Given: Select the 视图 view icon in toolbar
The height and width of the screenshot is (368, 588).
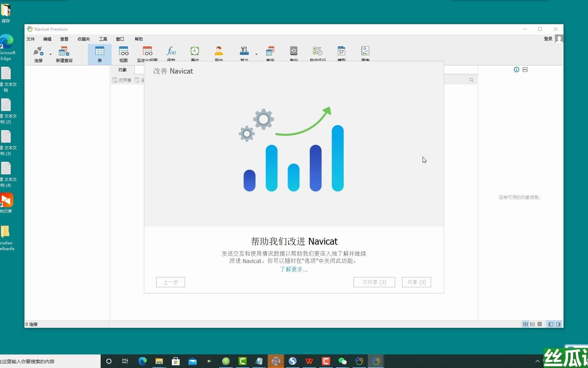Looking at the screenshot, I should (x=124, y=51).
